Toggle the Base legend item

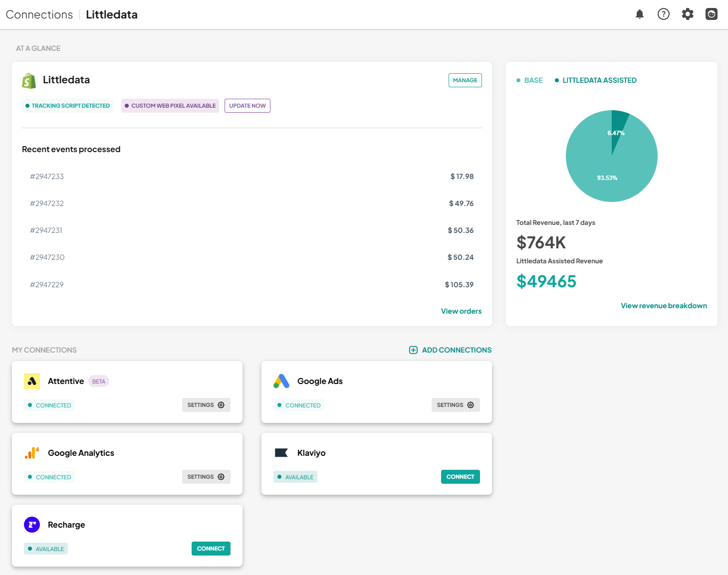(530, 80)
